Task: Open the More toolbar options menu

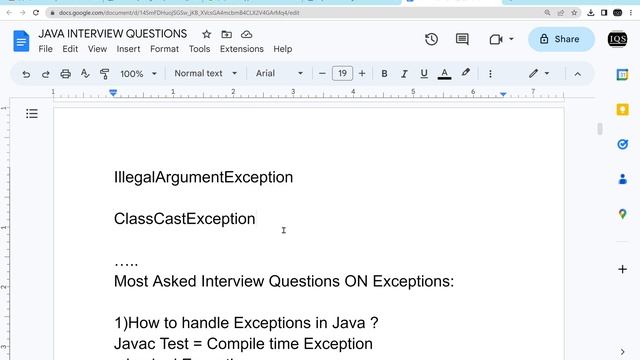Action: (490, 74)
